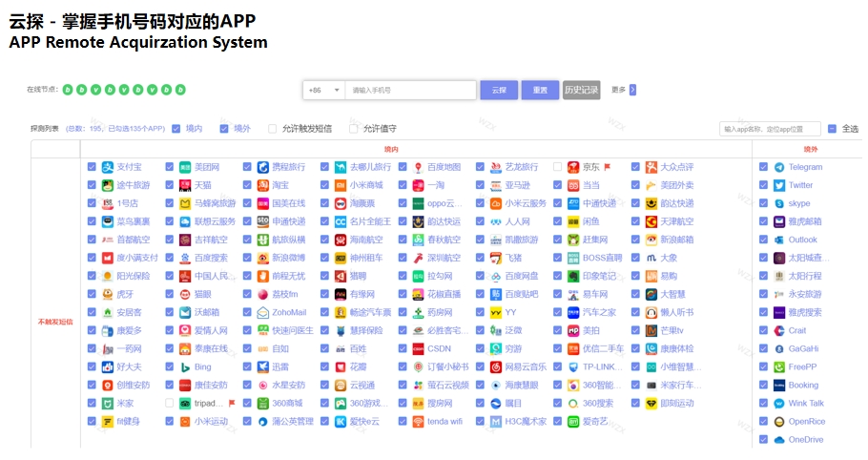Click the OpenRice label

(x=807, y=421)
